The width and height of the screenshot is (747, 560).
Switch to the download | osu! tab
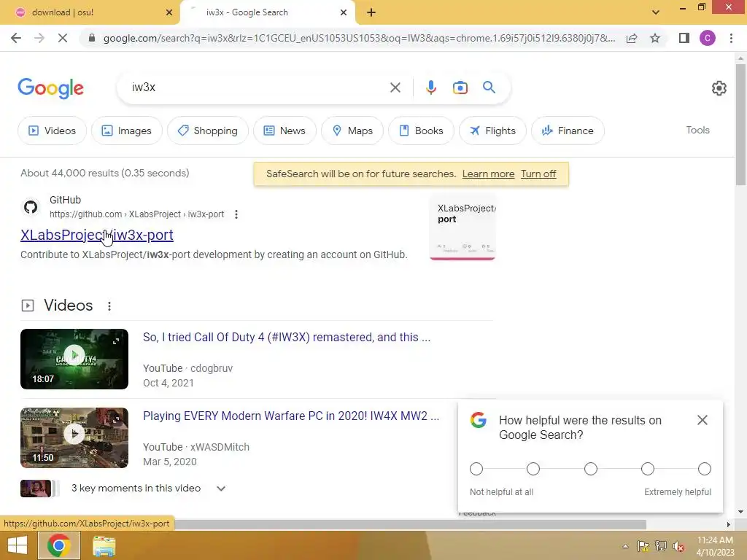point(90,13)
